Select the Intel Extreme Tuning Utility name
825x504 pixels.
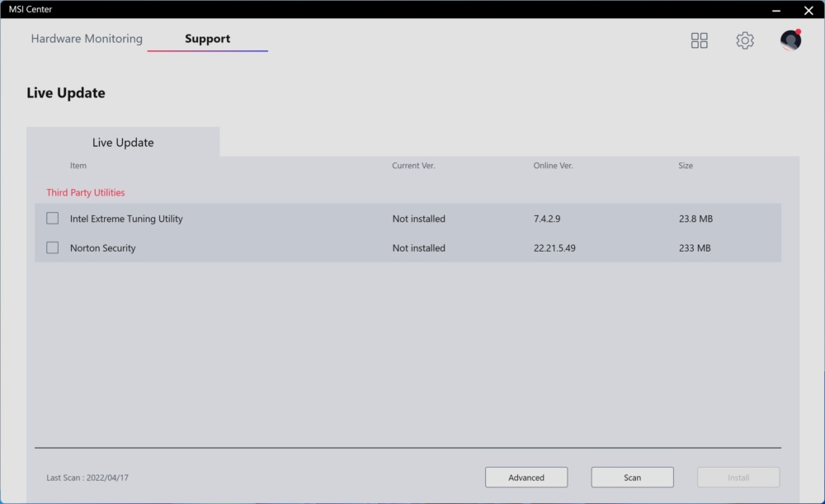pyautogui.click(x=126, y=219)
